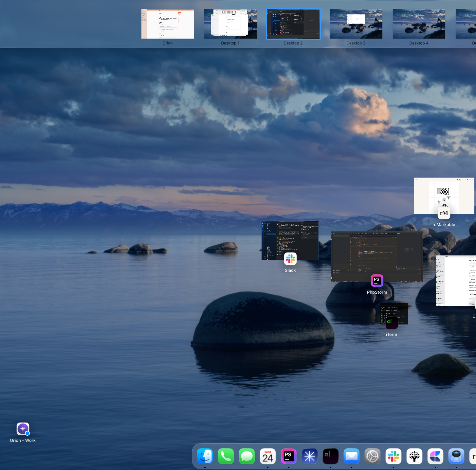This screenshot has height=470, width=476.
Task: Switch to the Desktop 1 space
Action: 230,24
